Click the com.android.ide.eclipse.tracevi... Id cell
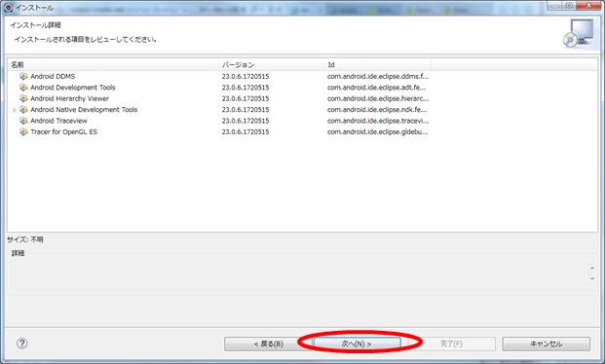The image size is (605, 364). [378, 121]
